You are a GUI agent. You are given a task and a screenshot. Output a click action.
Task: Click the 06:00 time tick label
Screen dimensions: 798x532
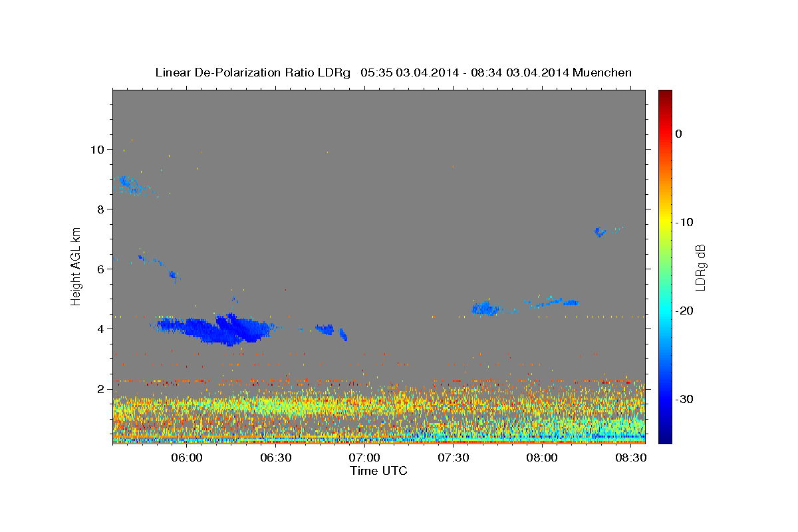(x=187, y=458)
